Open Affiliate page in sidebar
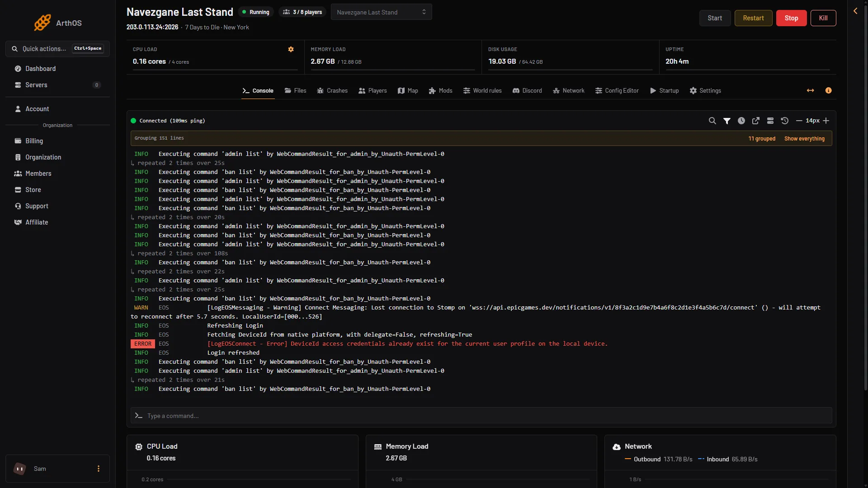The height and width of the screenshot is (488, 868). [x=57, y=222]
